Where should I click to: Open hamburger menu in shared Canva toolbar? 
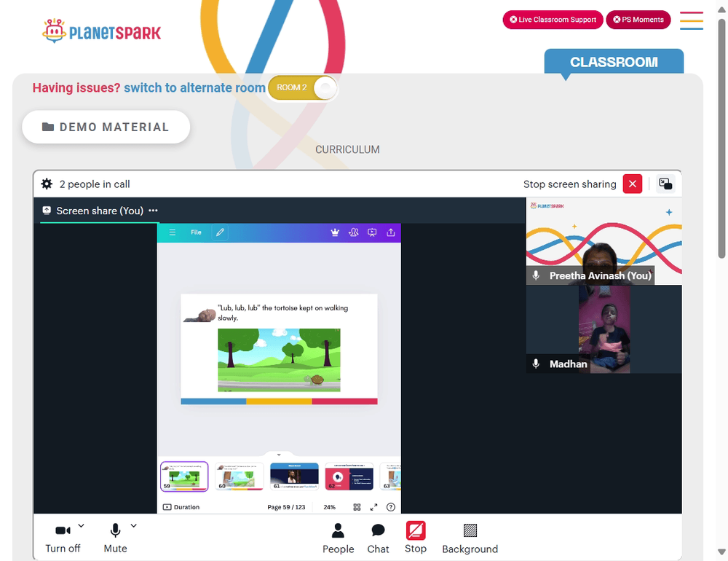173,232
